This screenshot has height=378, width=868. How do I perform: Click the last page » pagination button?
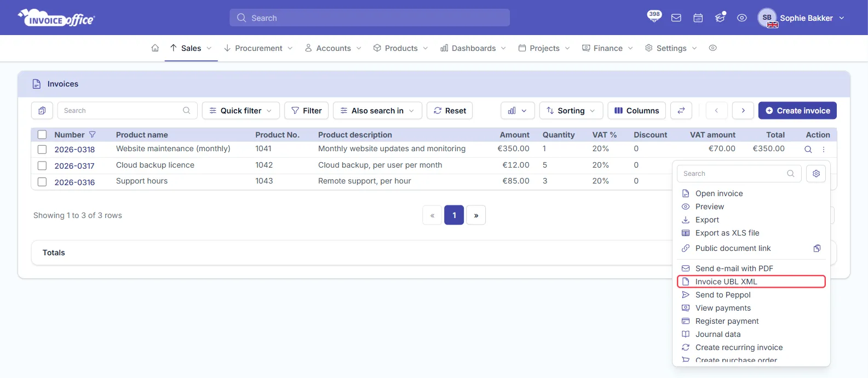pyautogui.click(x=476, y=215)
